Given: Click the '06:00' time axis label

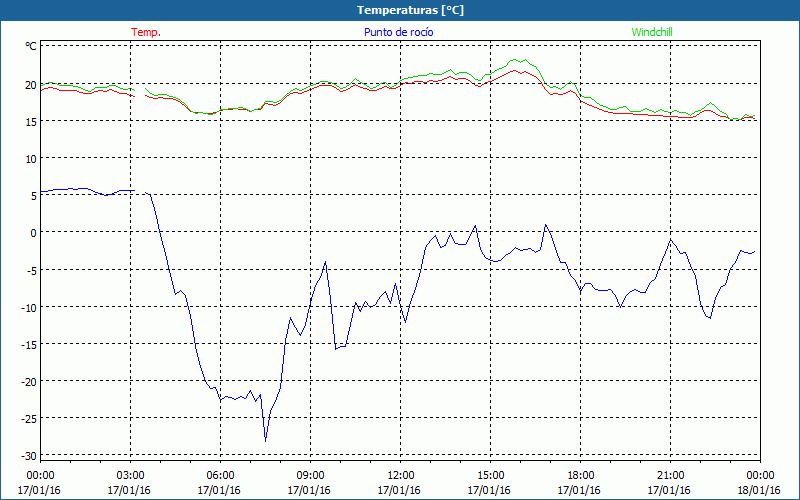Looking at the screenshot, I should [x=220, y=476].
